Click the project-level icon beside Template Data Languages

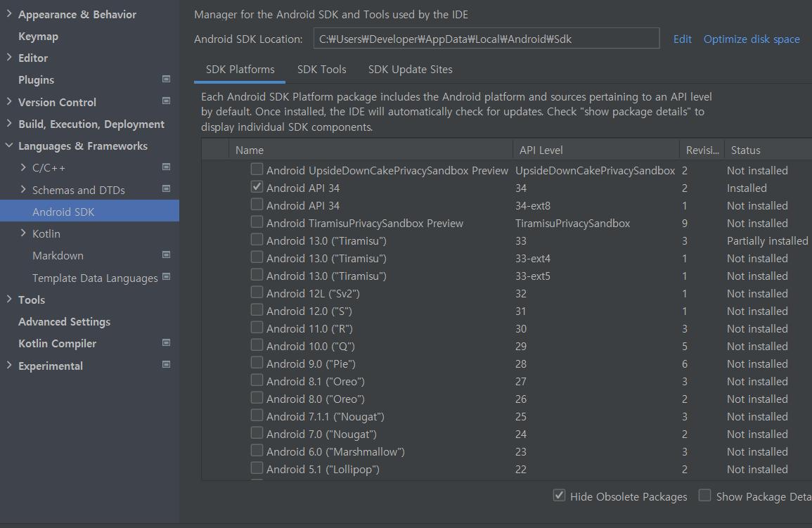[x=166, y=277]
